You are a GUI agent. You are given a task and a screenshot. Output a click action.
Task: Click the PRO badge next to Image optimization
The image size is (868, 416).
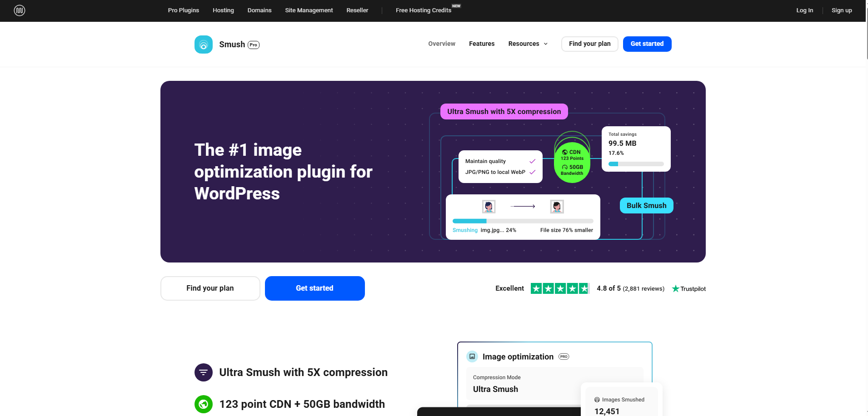coord(564,357)
